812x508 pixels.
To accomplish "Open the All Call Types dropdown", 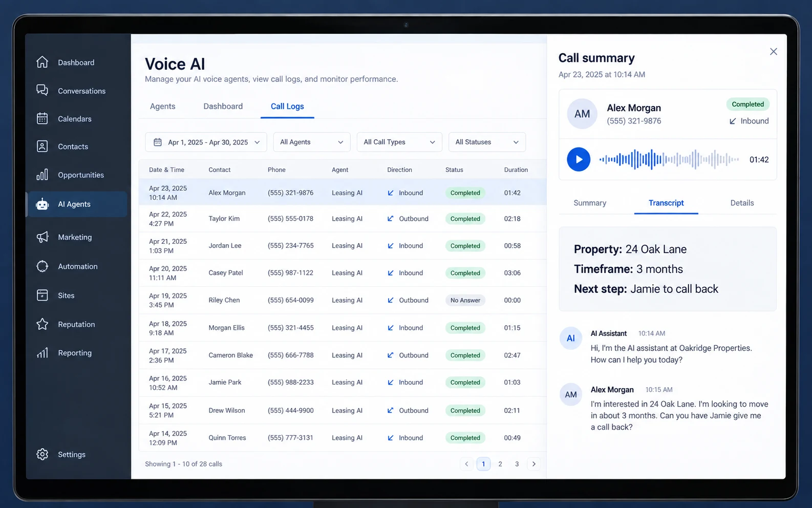I will pyautogui.click(x=399, y=142).
